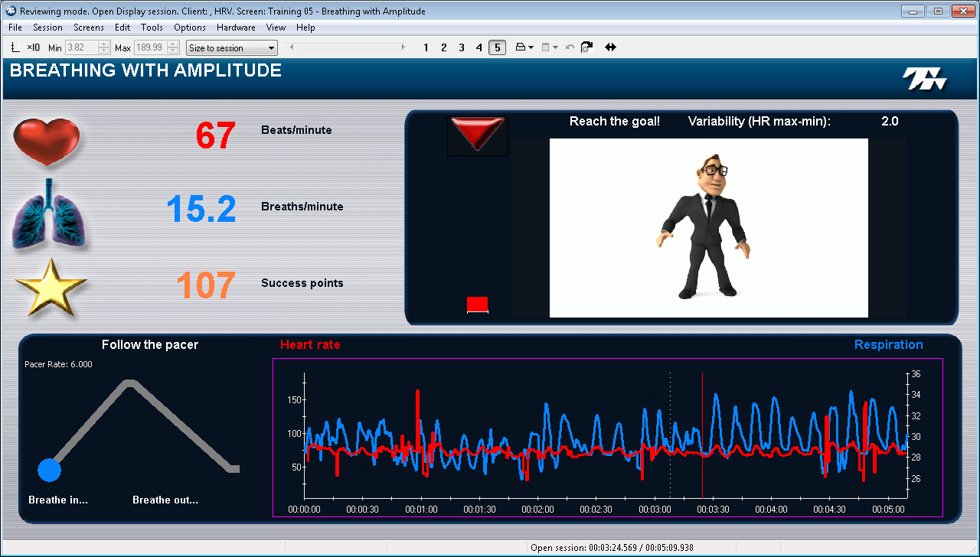Open the File menu

pos(15,28)
